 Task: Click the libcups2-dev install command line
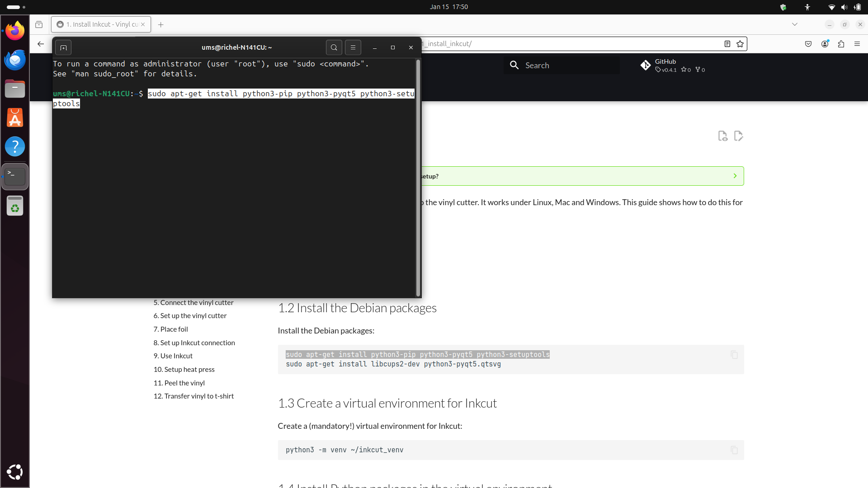tap(393, 364)
